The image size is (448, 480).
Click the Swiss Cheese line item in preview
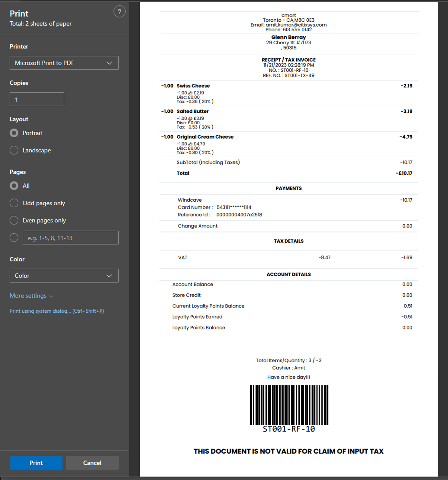point(193,86)
